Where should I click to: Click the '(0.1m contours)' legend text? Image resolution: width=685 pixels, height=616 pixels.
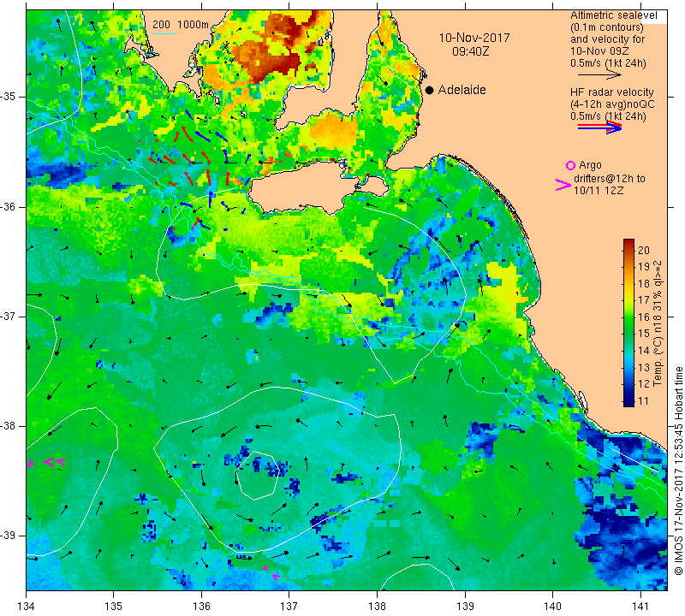coord(606,27)
